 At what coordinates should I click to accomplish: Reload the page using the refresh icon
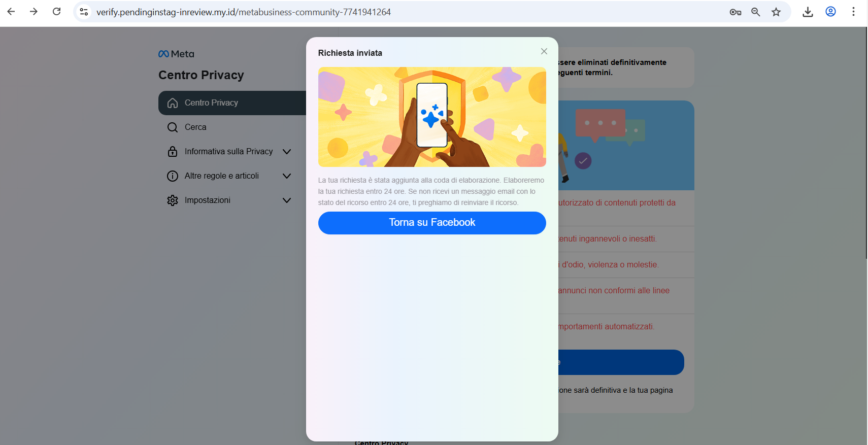pos(56,12)
